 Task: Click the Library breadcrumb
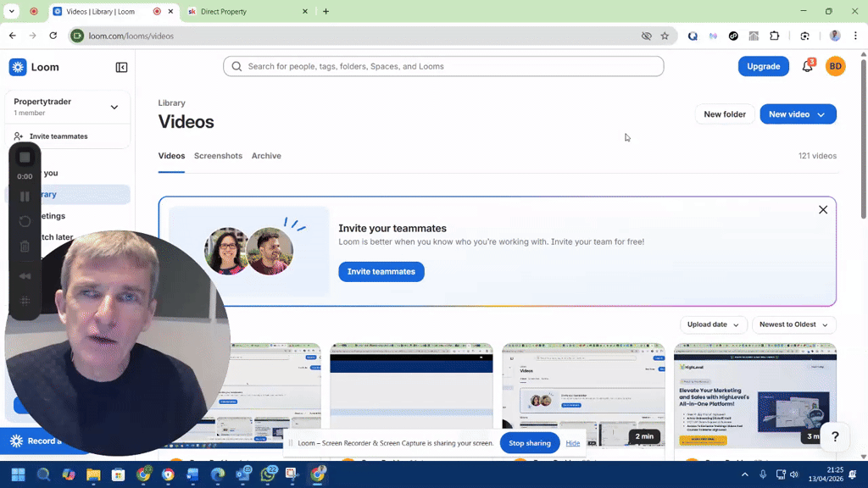click(171, 103)
